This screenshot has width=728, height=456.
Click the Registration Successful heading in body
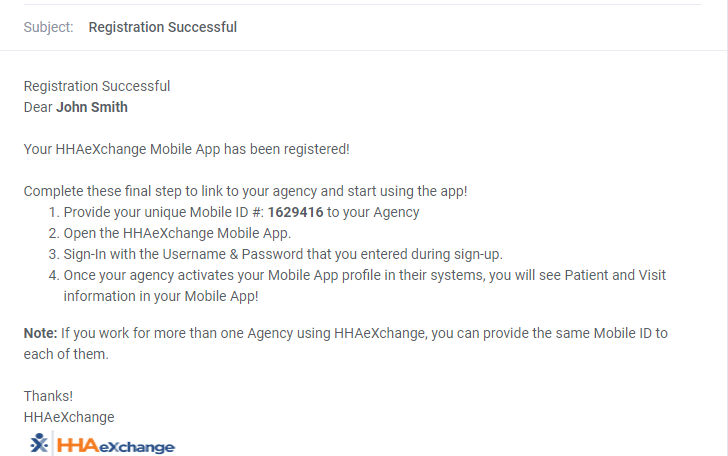coord(97,86)
